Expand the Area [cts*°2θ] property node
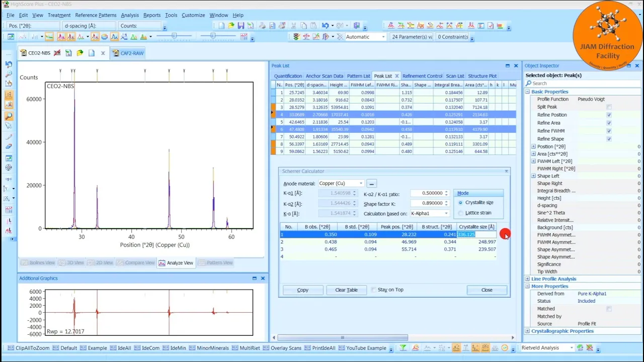 pyautogui.click(x=533, y=154)
